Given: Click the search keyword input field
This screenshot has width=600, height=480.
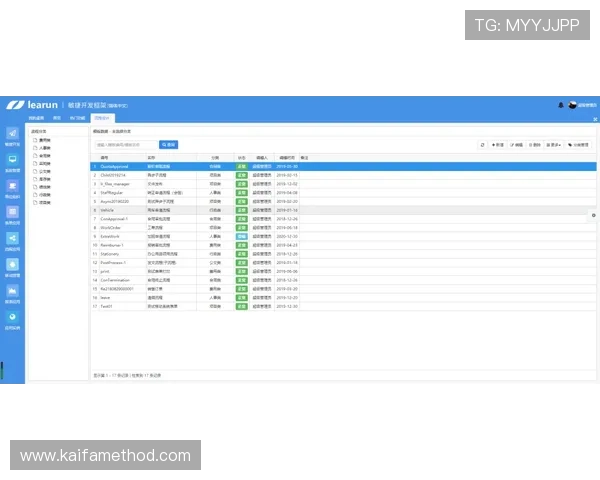Looking at the screenshot, I should point(125,145).
